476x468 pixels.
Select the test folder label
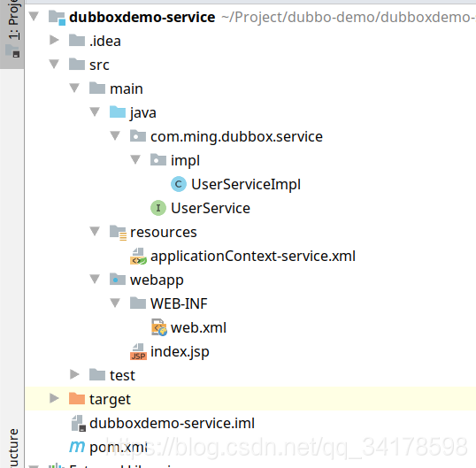[x=122, y=375]
